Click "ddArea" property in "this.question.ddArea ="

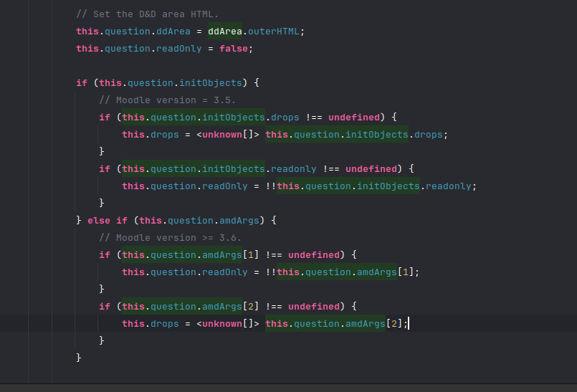pos(173,32)
